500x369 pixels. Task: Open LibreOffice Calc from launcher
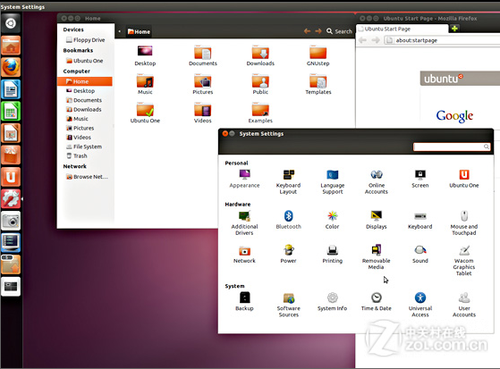pyautogui.click(x=11, y=111)
